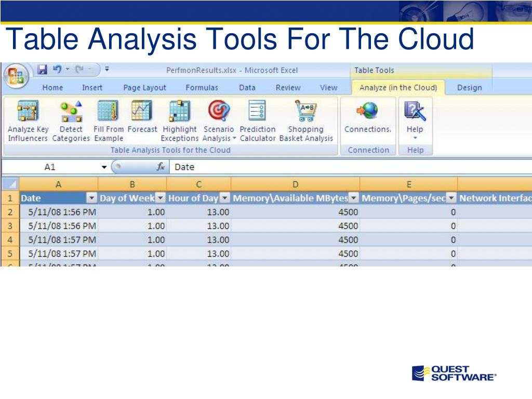Image resolution: width=532 pixels, height=399 pixels.
Task: Click the Network Interface header cell
Action: pos(495,198)
